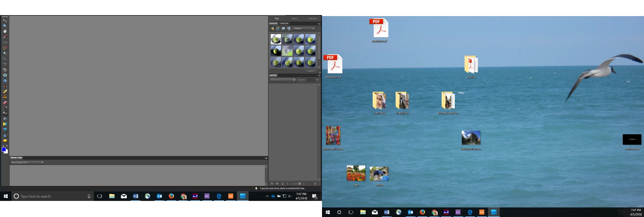
Task: Select the Hand tool
Action: point(5,31)
